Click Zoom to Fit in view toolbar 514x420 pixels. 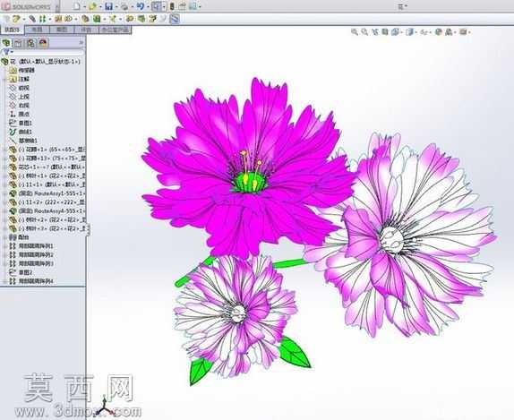click(x=355, y=32)
